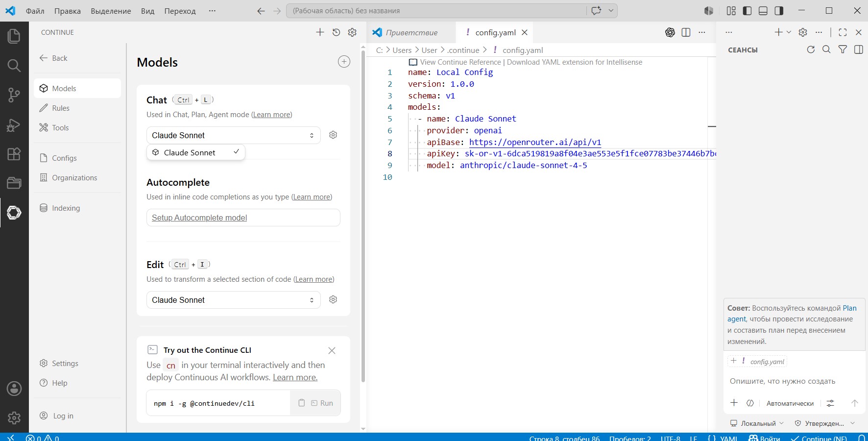Click the ChatGPT icon in editor toolbar

(x=670, y=32)
